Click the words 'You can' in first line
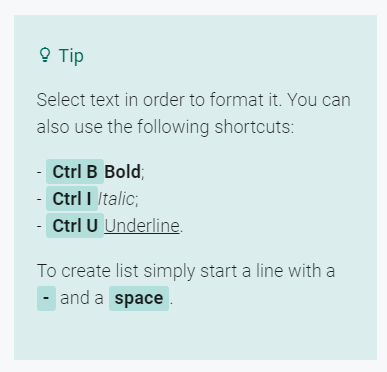The height and width of the screenshot is (372, 387). click(319, 100)
